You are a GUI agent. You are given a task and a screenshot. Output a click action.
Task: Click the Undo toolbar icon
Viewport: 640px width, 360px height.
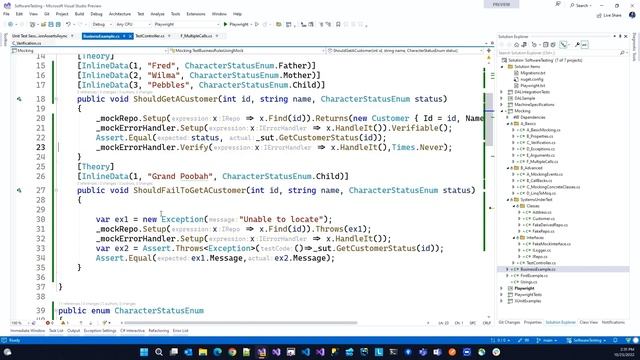click(69, 24)
